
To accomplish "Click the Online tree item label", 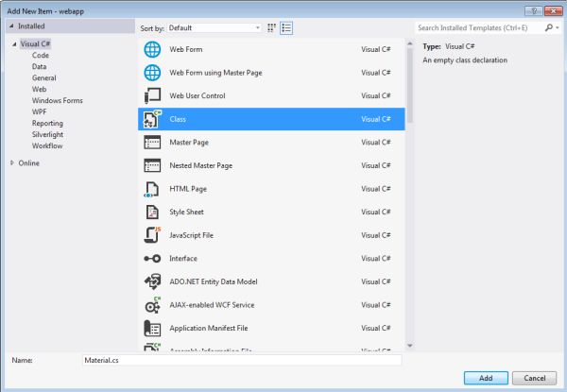I will coord(29,163).
